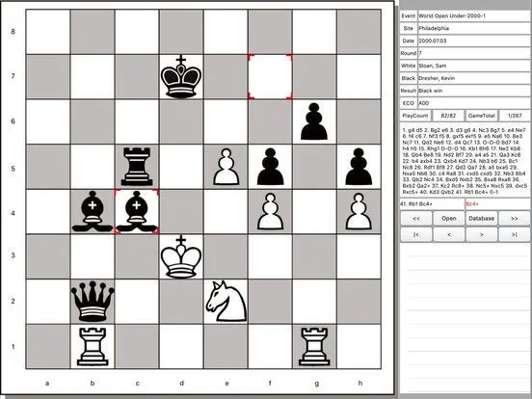Click the Event field 'World Open Under-2000-1'

tap(473, 16)
